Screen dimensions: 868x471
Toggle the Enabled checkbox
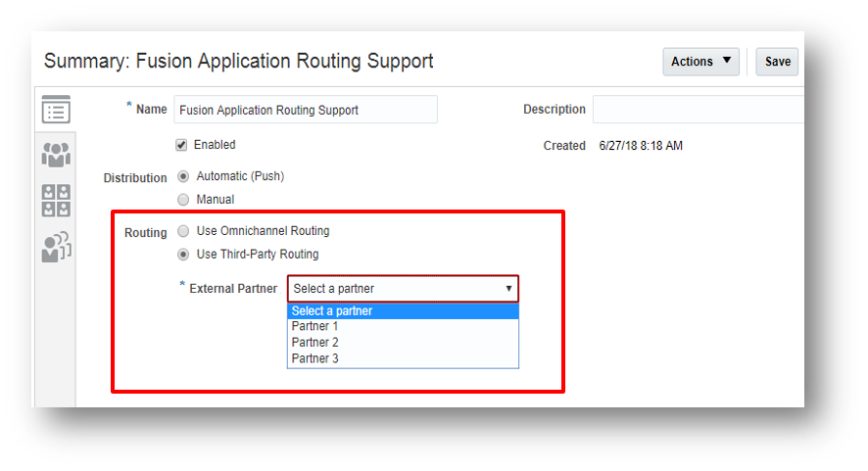pyautogui.click(x=181, y=145)
